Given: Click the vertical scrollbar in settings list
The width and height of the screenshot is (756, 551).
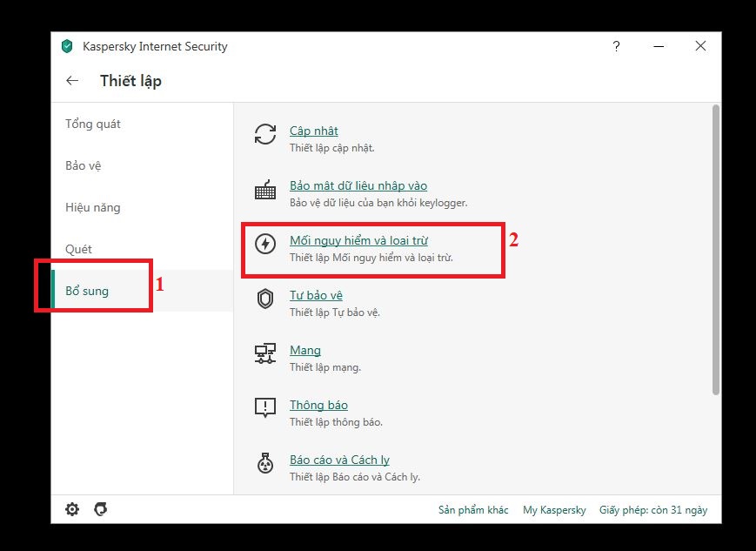Looking at the screenshot, I should (716, 250).
